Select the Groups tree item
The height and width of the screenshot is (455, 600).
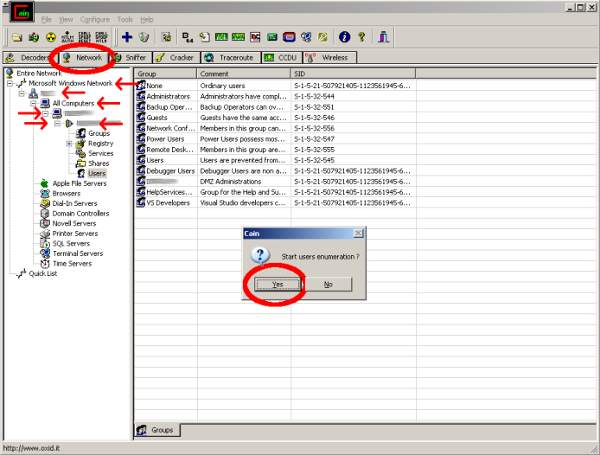point(99,133)
